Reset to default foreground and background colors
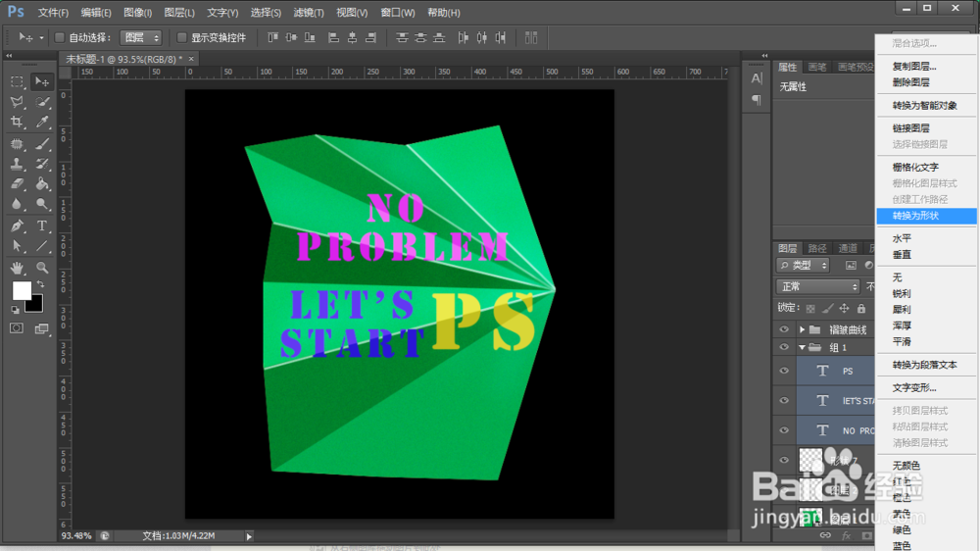 coord(15,310)
